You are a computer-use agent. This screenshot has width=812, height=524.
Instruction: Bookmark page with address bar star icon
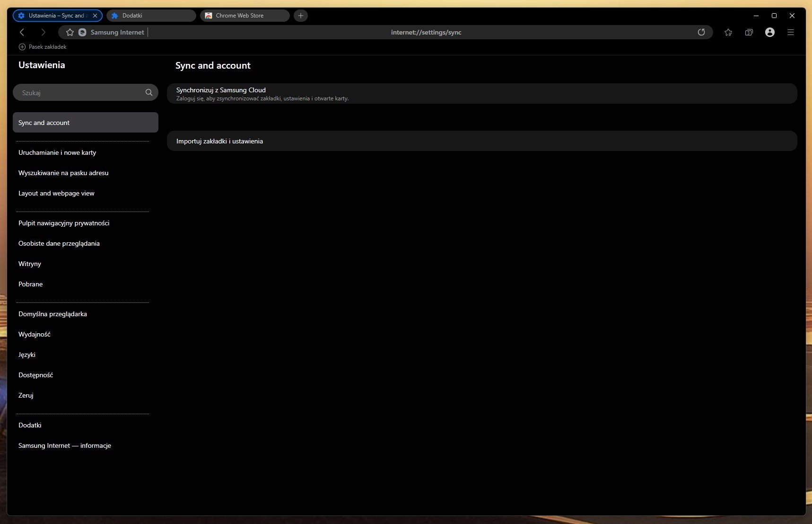point(70,32)
